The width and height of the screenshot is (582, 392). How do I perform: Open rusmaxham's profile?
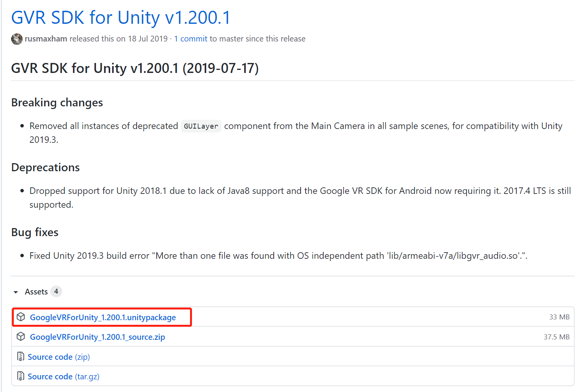pos(45,38)
